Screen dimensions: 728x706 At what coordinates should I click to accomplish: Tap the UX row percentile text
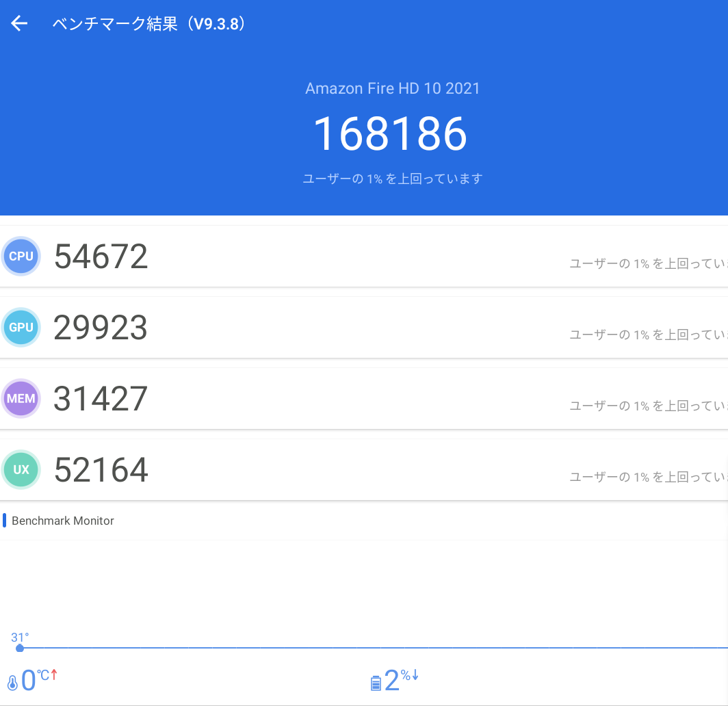click(x=649, y=477)
